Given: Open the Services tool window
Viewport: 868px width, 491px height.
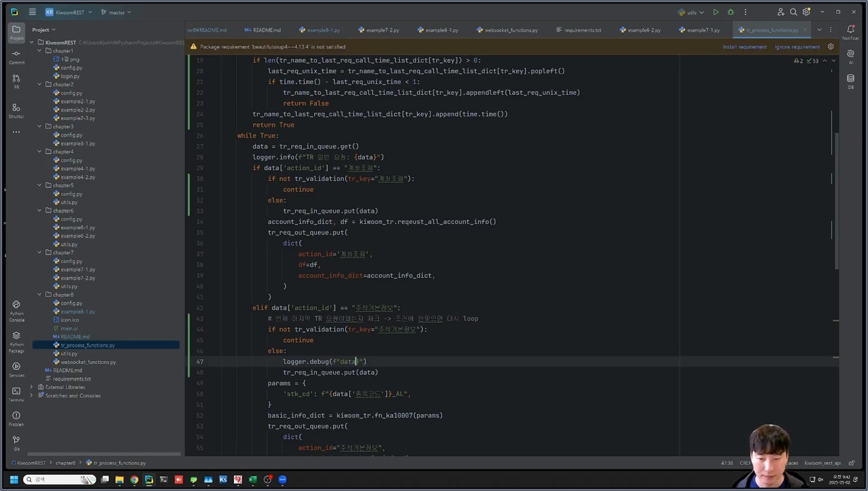Looking at the screenshot, I should (16, 369).
